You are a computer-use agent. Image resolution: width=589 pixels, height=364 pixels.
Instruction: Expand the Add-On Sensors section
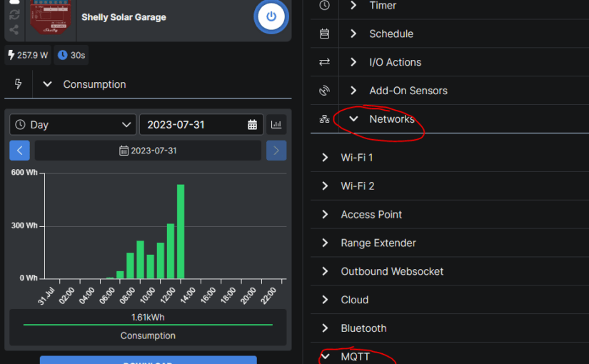pyautogui.click(x=353, y=91)
